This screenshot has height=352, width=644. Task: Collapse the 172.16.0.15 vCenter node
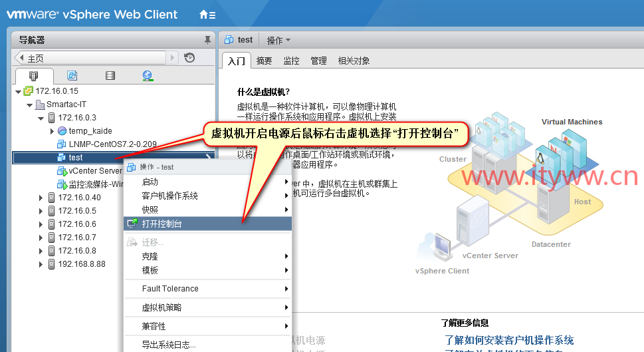18,92
